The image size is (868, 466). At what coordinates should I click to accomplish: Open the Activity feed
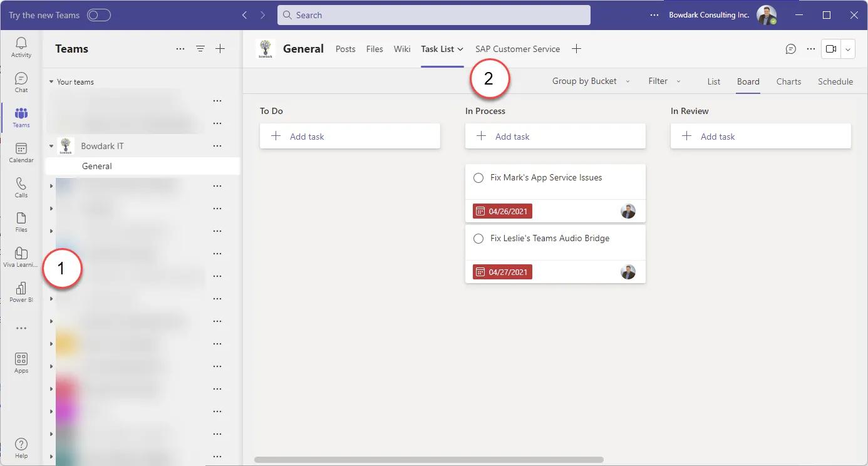pyautogui.click(x=21, y=47)
